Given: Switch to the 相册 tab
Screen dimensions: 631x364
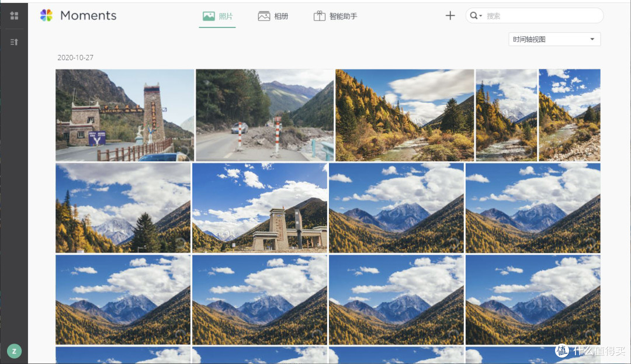Looking at the screenshot, I should (x=273, y=16).
